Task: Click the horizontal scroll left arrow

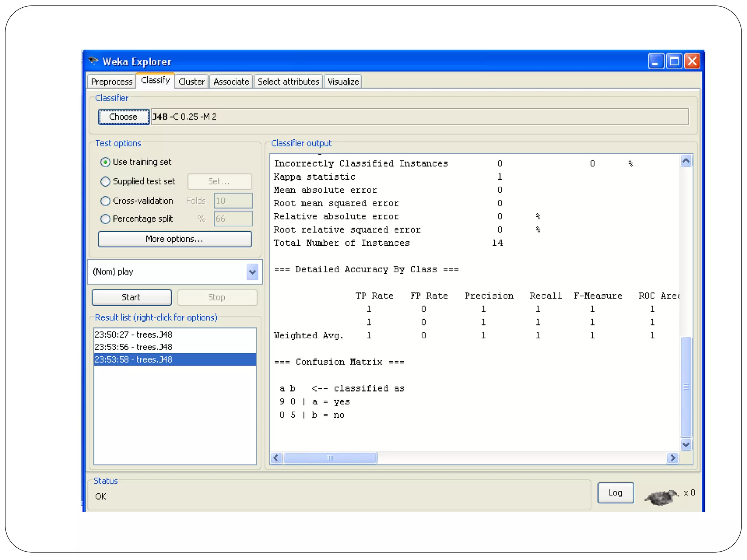Action: tap(276, 458)
